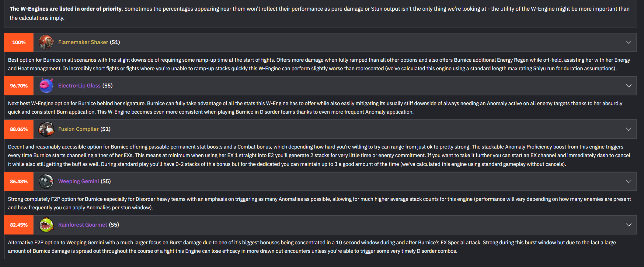The height and width of the screenshot is (267, 644).
Task: Click the 88.06% rating badge
Action: (19, 129)
